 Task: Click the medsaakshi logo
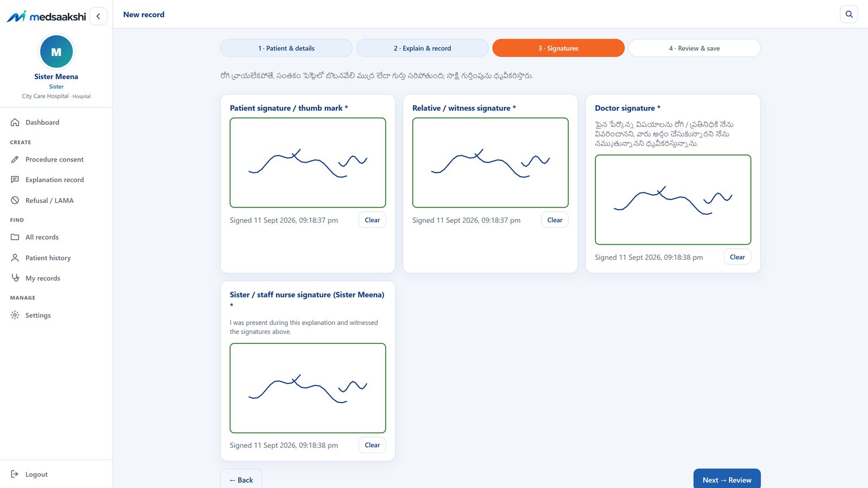point(46,16)
